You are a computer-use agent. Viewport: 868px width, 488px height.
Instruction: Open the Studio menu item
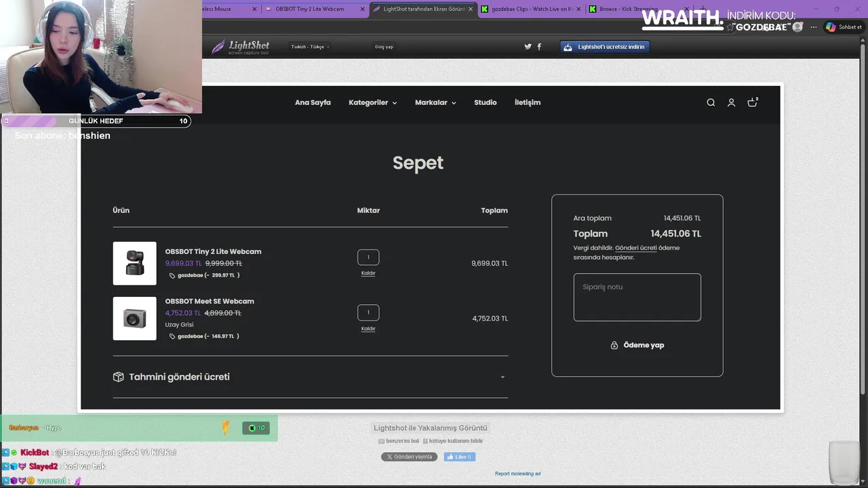pyautogui.click(x=486, y=102)
